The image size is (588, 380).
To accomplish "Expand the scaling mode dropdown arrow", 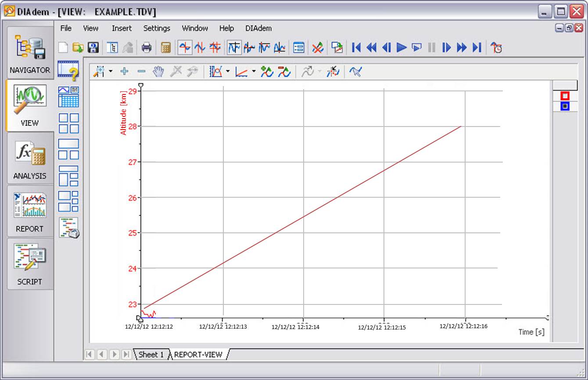I will click(x=228, y=72).
